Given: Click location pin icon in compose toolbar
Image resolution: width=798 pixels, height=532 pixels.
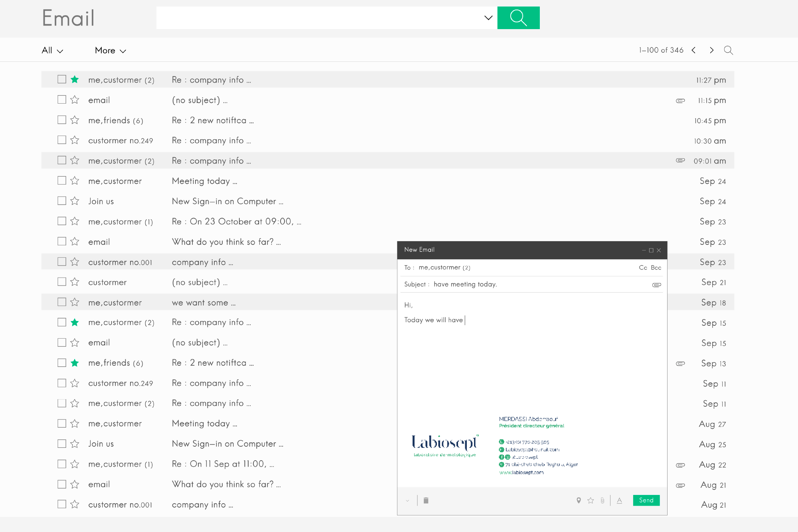Looking at the screenshot, I should click(579, 500).
